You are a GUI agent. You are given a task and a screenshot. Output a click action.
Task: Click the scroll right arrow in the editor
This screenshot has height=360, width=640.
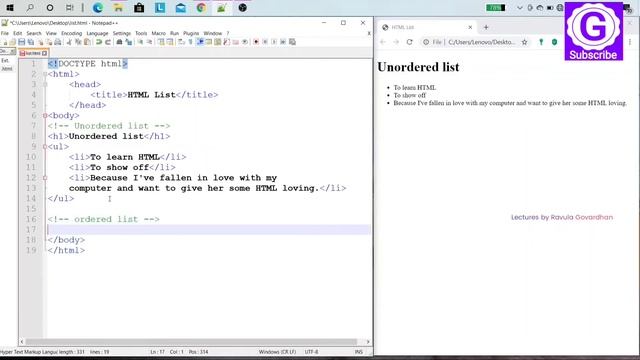click(x=367, y=342)
